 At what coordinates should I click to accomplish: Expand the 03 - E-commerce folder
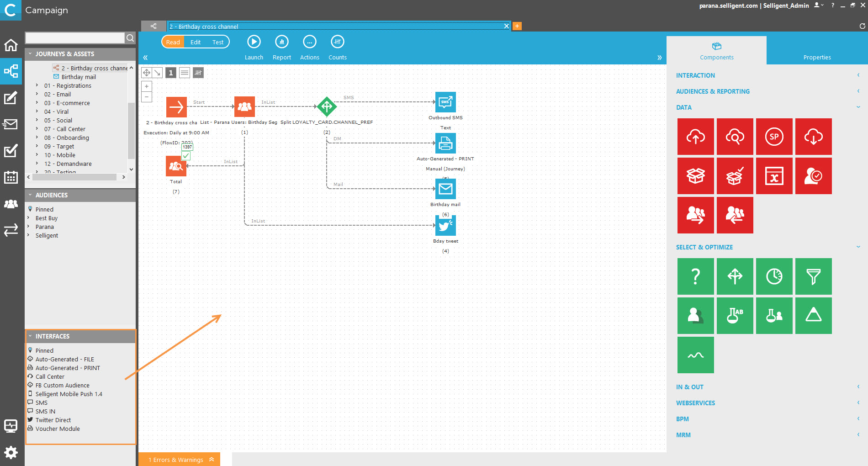click(37, 103)
